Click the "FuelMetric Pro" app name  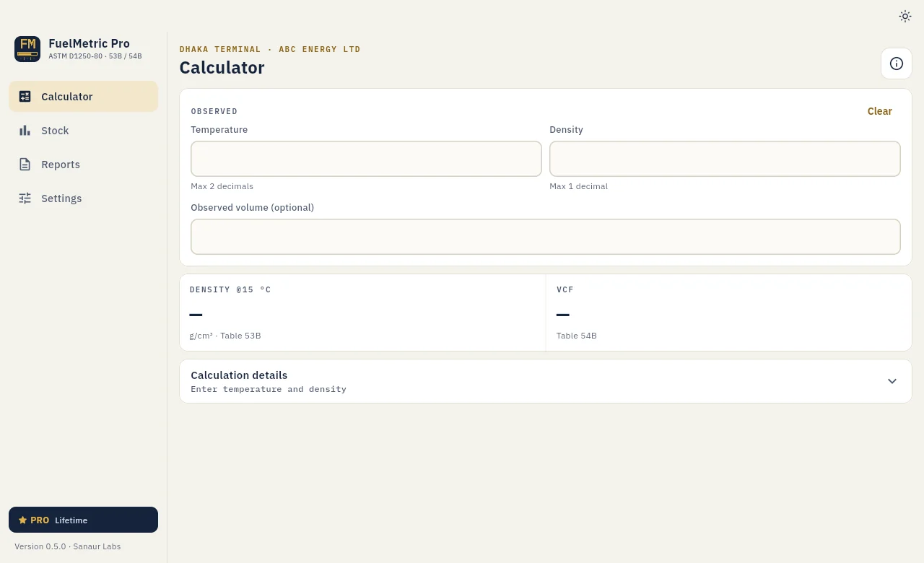[x=90, y=43]
